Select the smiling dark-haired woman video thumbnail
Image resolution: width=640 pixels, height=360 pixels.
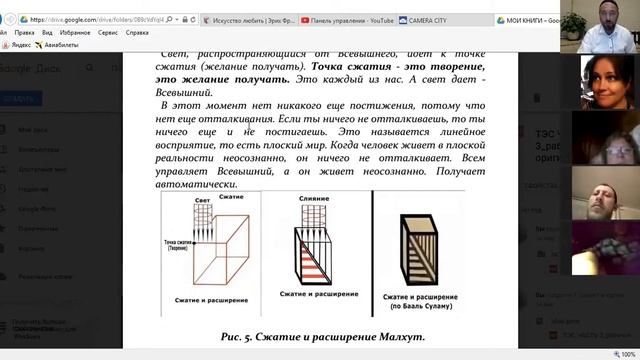click(x=608, y=82)
